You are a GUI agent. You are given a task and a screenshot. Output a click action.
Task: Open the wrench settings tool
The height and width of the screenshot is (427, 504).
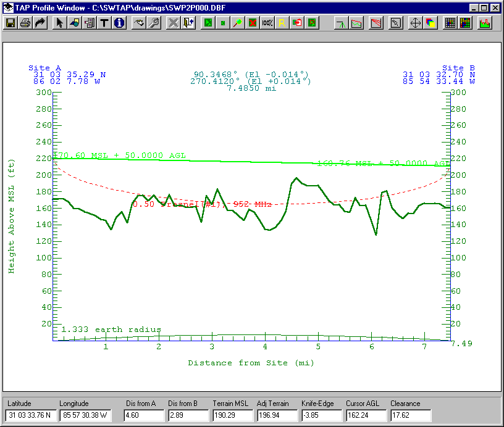click(154, 23)
